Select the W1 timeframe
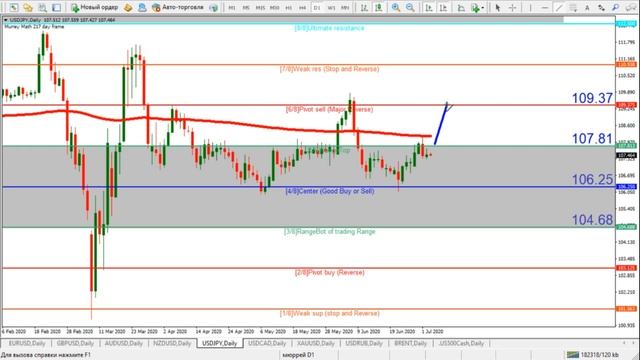 tap(331, 7)
